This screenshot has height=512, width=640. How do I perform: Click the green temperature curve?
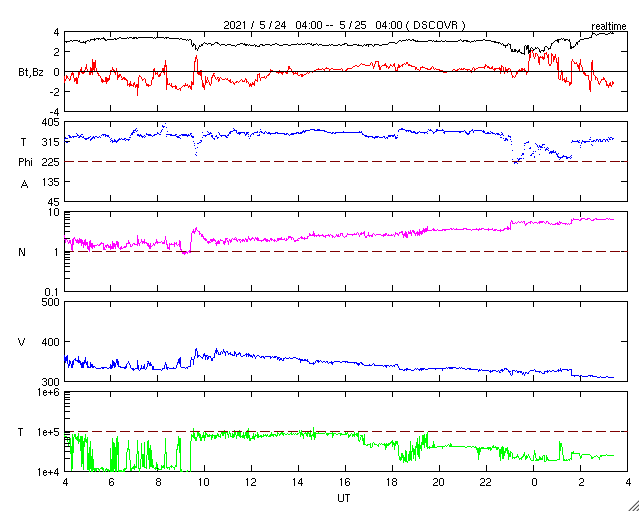300,436
